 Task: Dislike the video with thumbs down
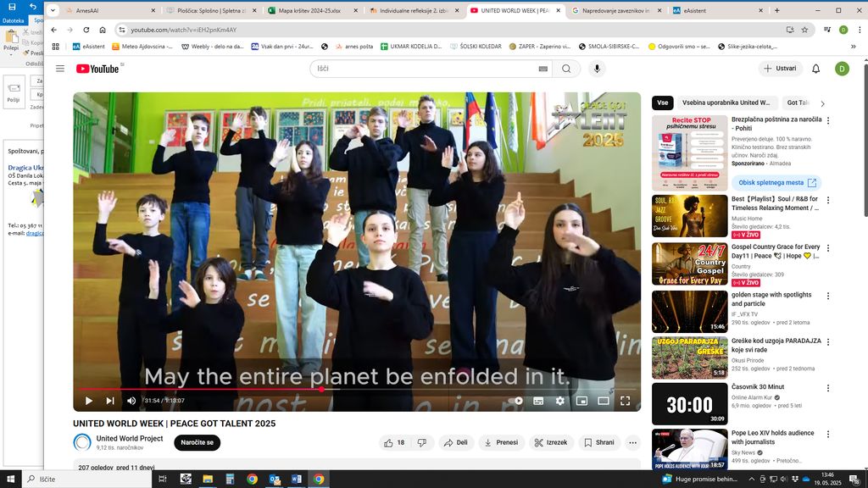point(422,442)
